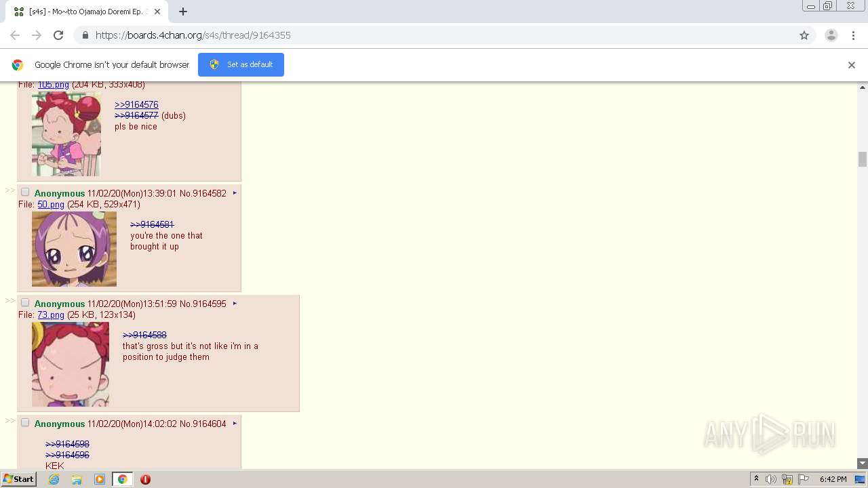Image resolution: width=868 pixels, height=488 pixels.
Task: Click the page vertical scrollbar thumb
Action: point(863,159)
